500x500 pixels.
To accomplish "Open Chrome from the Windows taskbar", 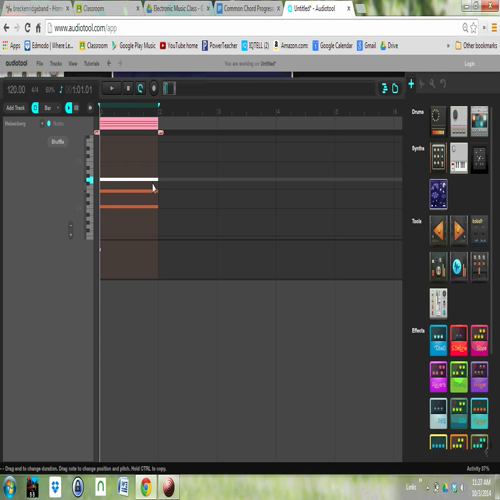I will (146, 487).
